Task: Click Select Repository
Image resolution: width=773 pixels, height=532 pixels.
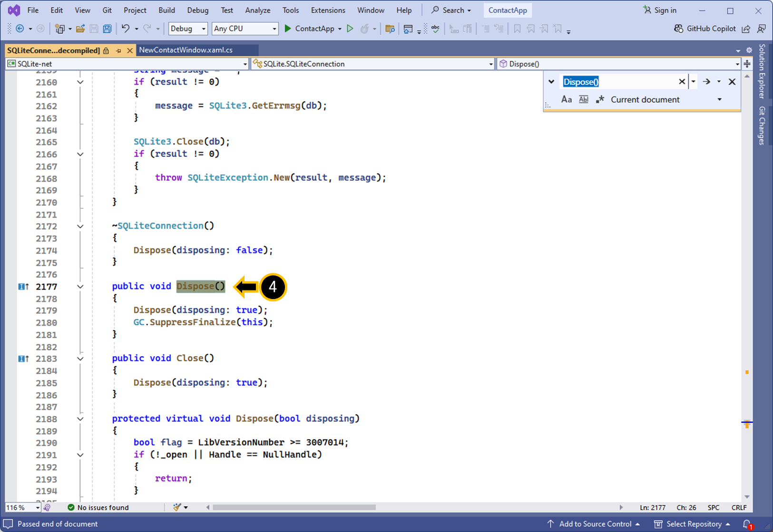Action: (x=692, y=524)
